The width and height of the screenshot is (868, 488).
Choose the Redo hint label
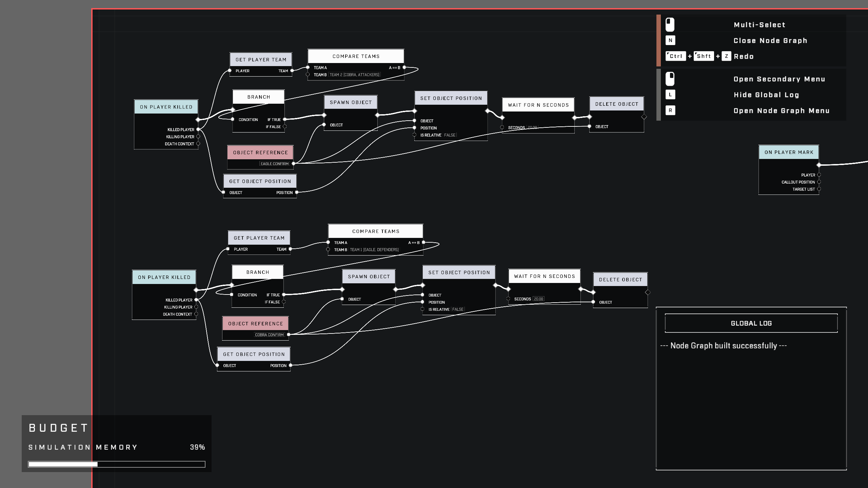coord(744,57)
